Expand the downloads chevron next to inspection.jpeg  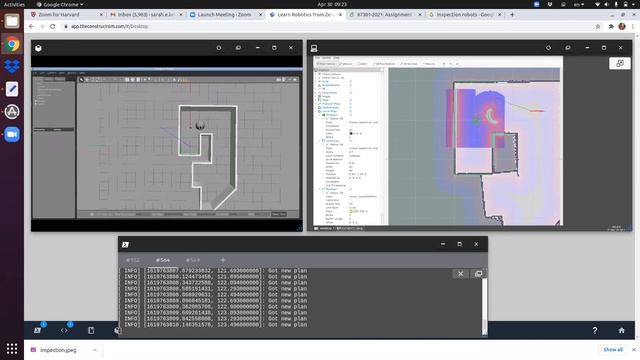point(95,350)
